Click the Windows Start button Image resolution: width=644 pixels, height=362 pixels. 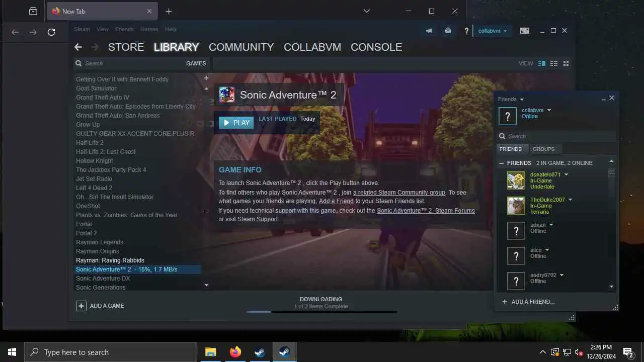tap(12, 352)
